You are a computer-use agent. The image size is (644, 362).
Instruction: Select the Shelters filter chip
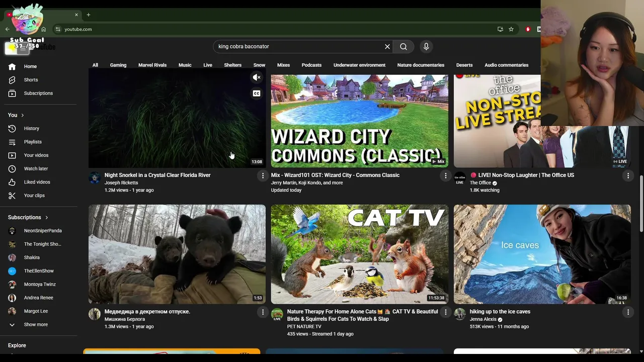(x=232, y=65)
